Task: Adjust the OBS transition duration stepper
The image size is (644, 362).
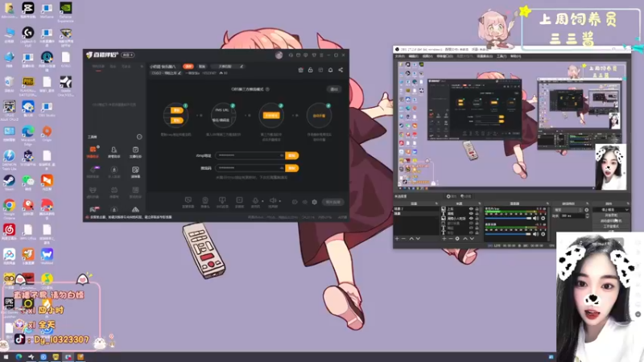Action: pyautogui.click(x=588, y=216)
